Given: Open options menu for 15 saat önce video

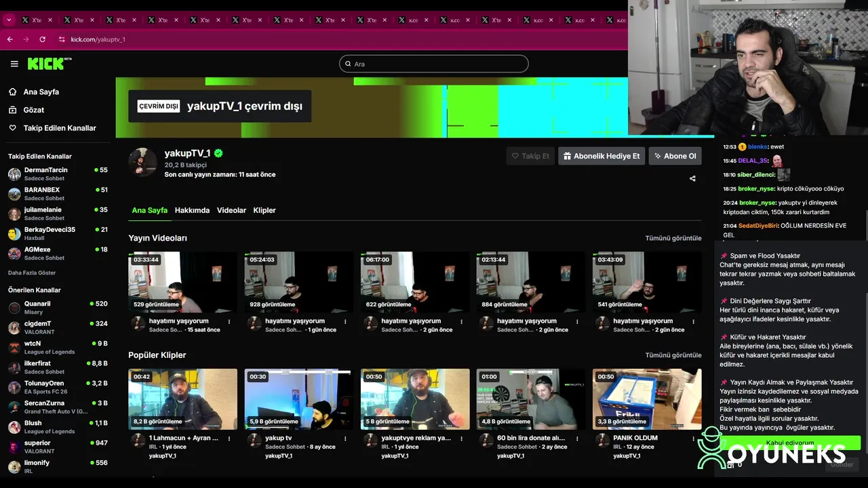Looking at the screenshot, I should click(229, 322).
